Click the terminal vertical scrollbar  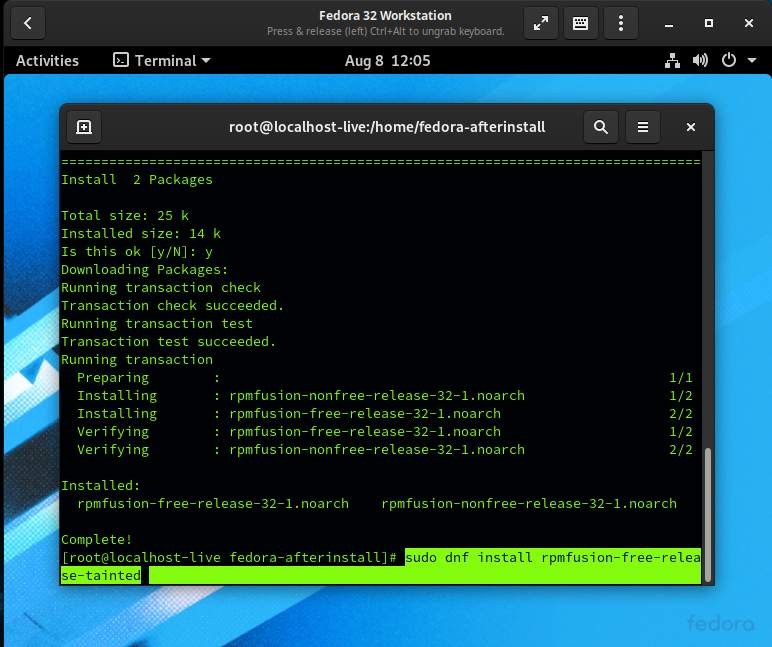pos(708,514)
